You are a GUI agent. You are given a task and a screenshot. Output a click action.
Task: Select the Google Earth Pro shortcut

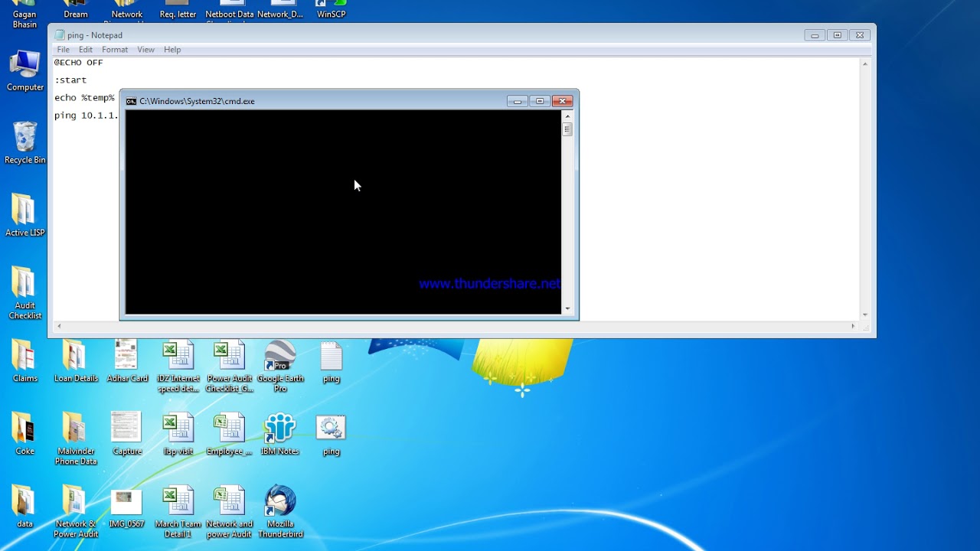click(280, 367)
